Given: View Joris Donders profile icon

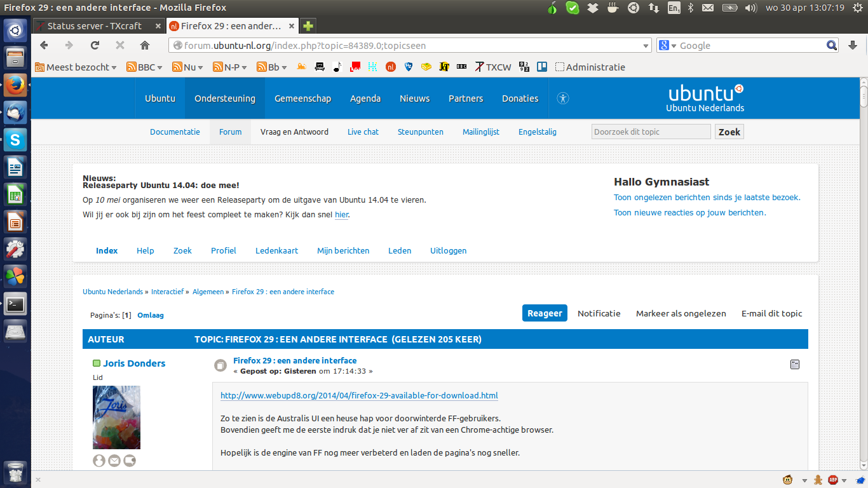Looking at the screenshot, I should coord(99,461).
